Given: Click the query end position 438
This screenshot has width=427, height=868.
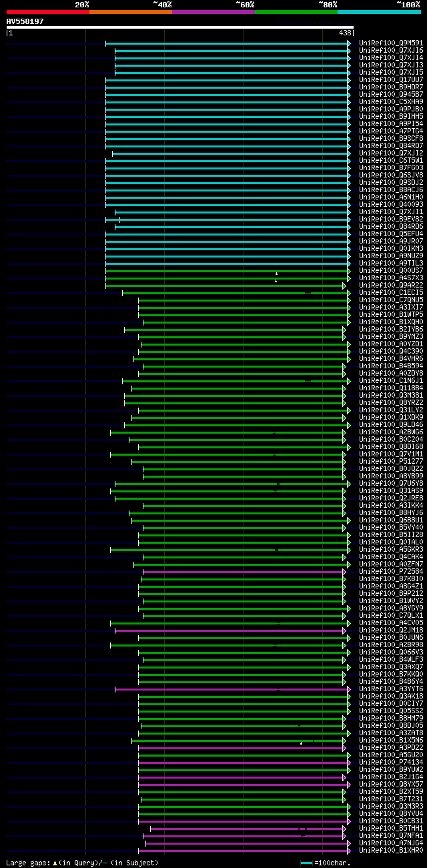Looking at the screenshot, I should [345, 33].
